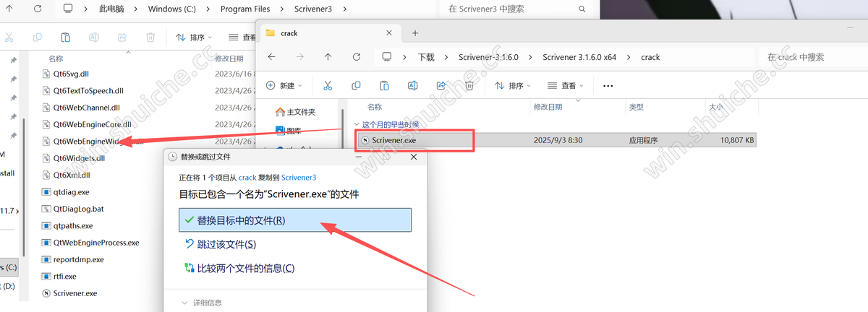Click the Copy icon in Scrivener3 window toolbar

tap(38, 37)
